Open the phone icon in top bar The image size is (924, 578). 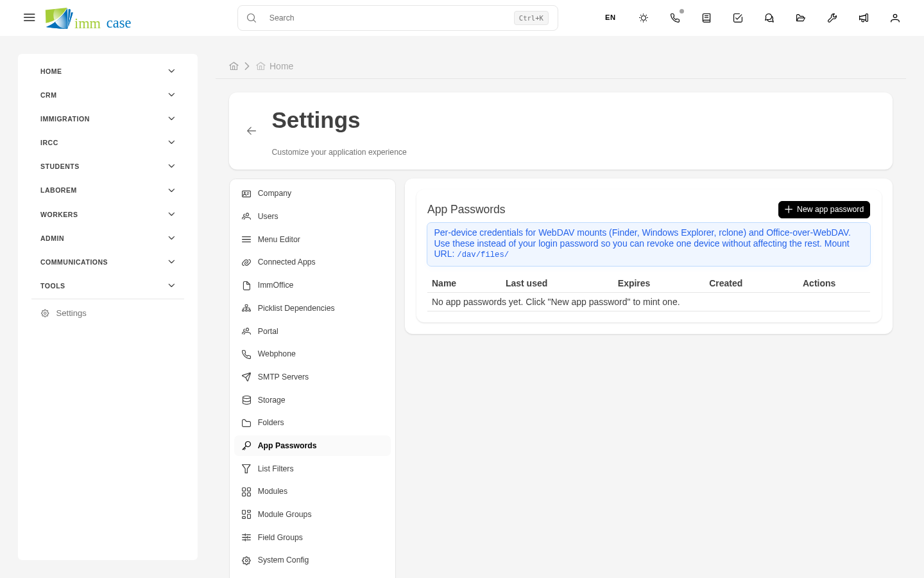coord(675,18)
